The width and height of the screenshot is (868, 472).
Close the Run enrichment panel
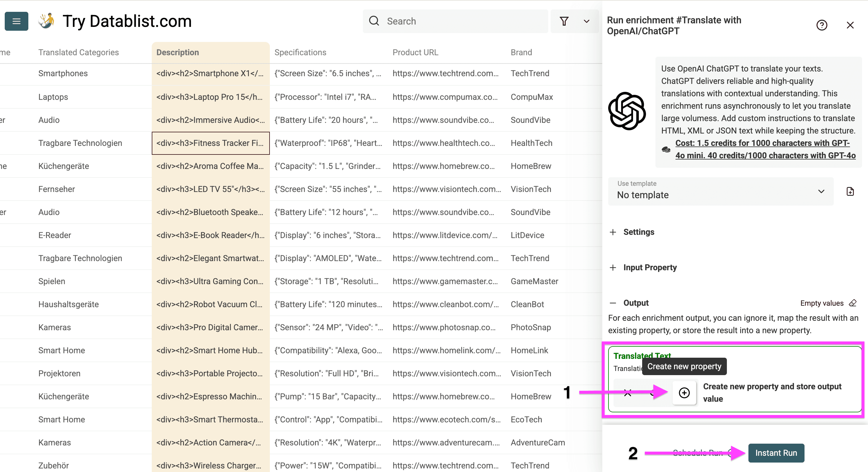click(851, 25)
